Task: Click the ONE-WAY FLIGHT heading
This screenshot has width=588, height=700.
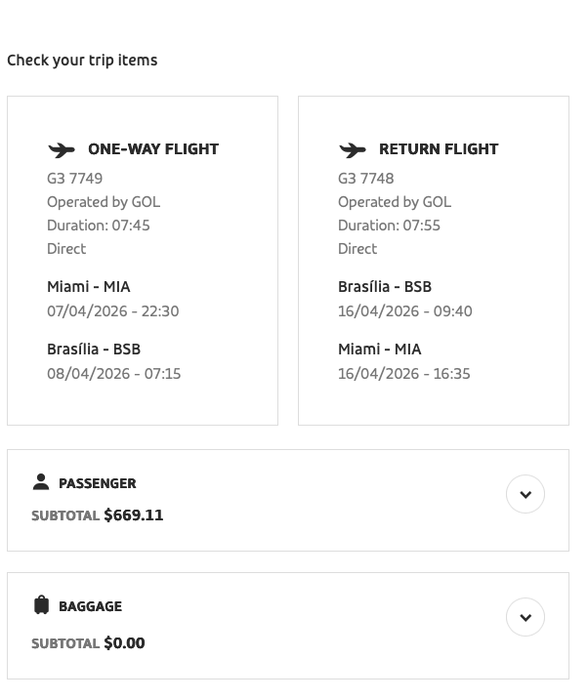Action: [153, 149]
